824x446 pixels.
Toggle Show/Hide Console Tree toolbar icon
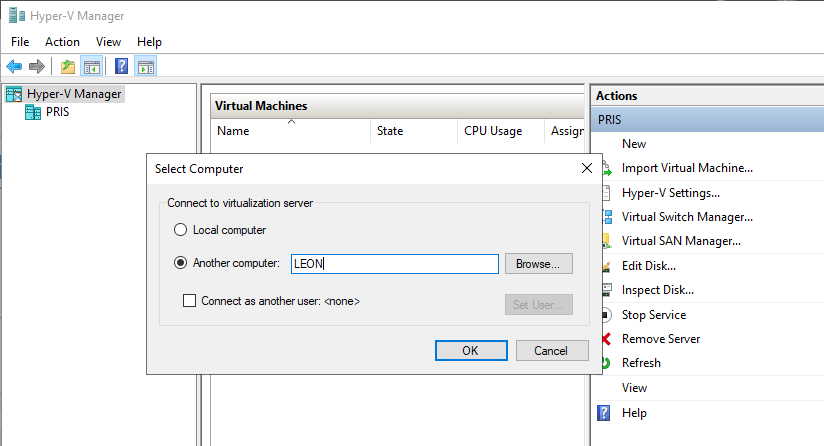point(92,67)
